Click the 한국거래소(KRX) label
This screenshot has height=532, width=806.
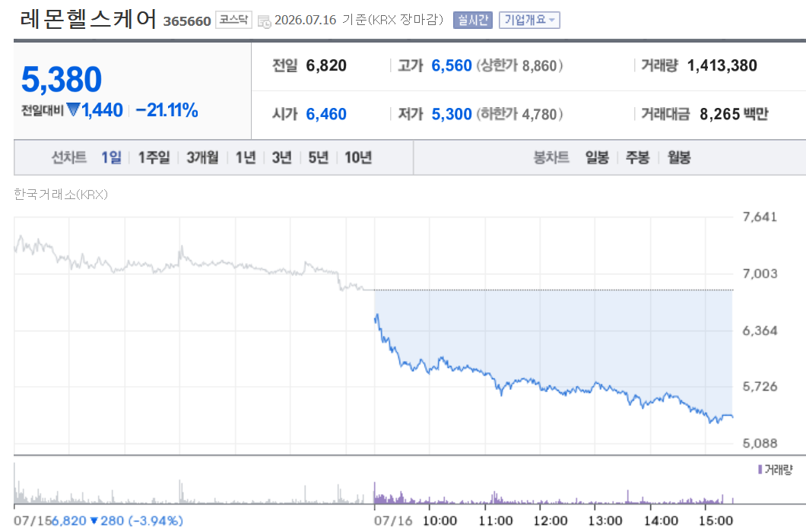[x=61, y=195]
